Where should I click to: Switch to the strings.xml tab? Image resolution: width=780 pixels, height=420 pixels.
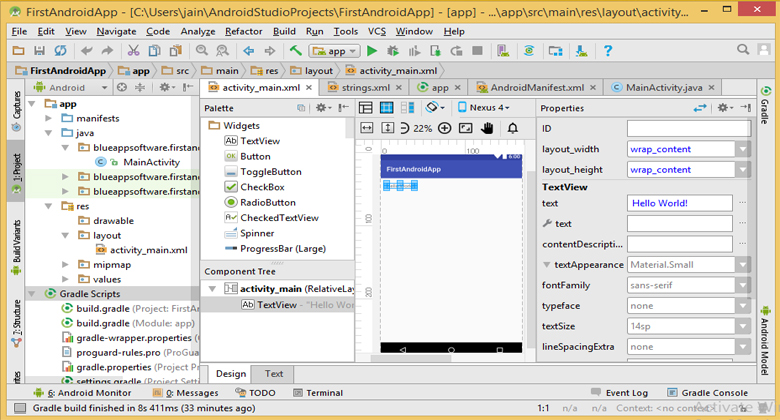click(x=365, y=88)
